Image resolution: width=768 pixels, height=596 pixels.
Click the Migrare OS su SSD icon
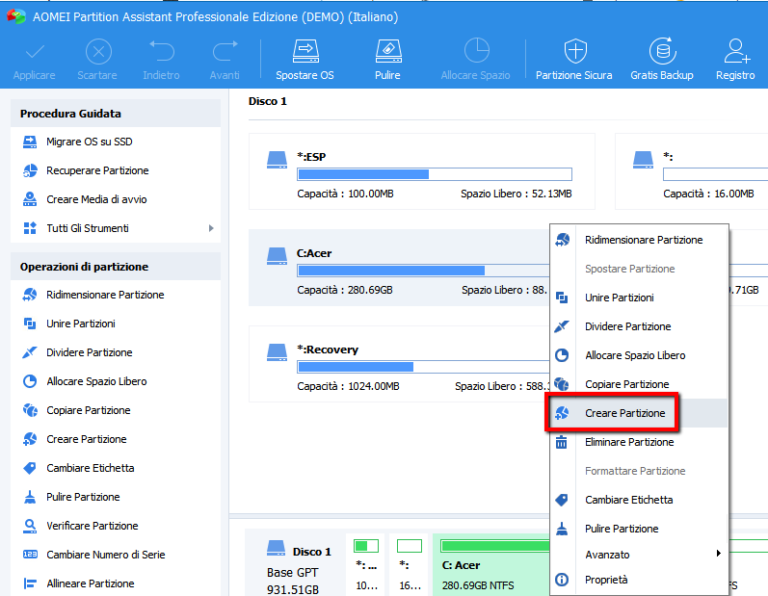click(x=30, y=142)
